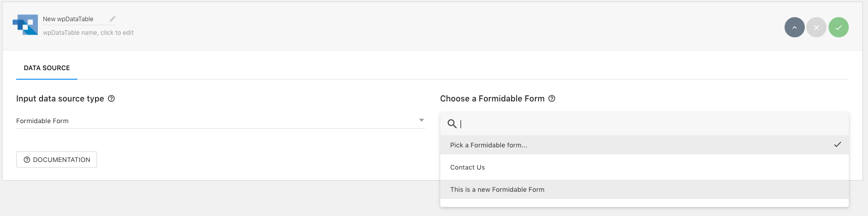
Task: Select the 'Pick a Formidable form...' option
Action: click(488, 145)
